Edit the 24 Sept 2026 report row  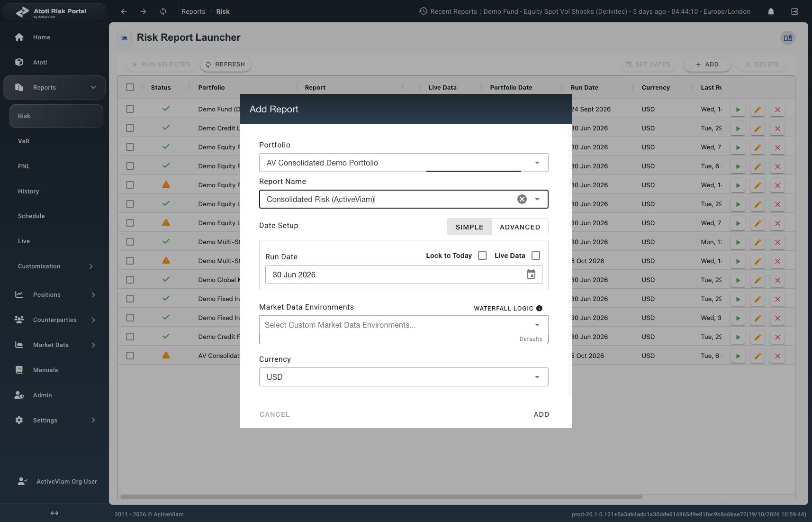click(x=758, y=110)
